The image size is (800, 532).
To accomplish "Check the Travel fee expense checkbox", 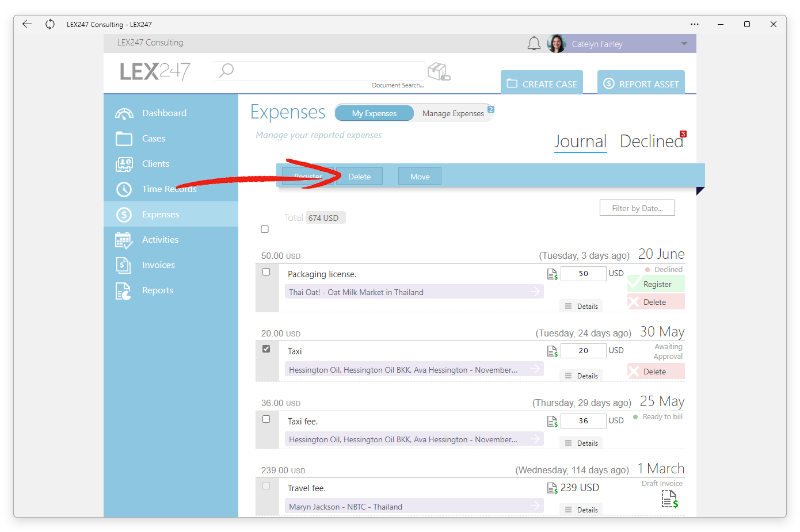I will tap(266, 485).
